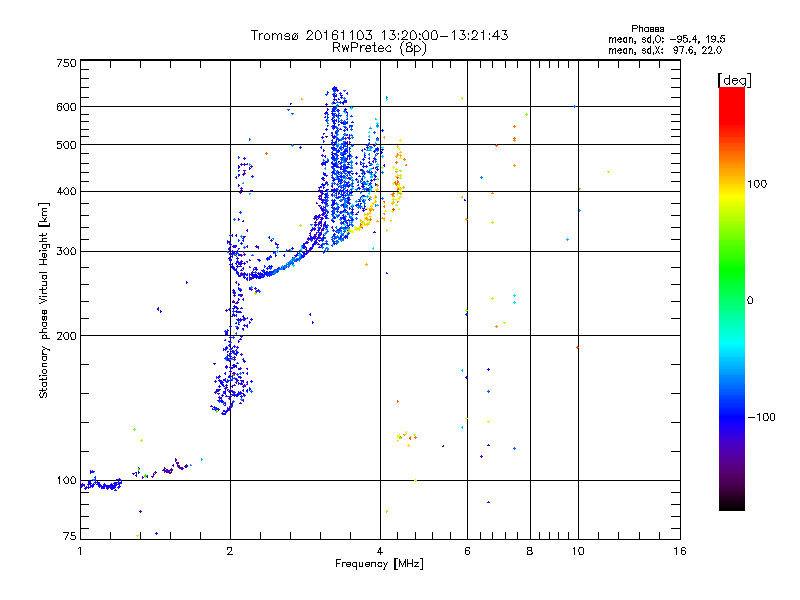This screenshot has height=600, width=800.
Task: Click the purple trace segment near 1.5 MHz
Action: 175,466
